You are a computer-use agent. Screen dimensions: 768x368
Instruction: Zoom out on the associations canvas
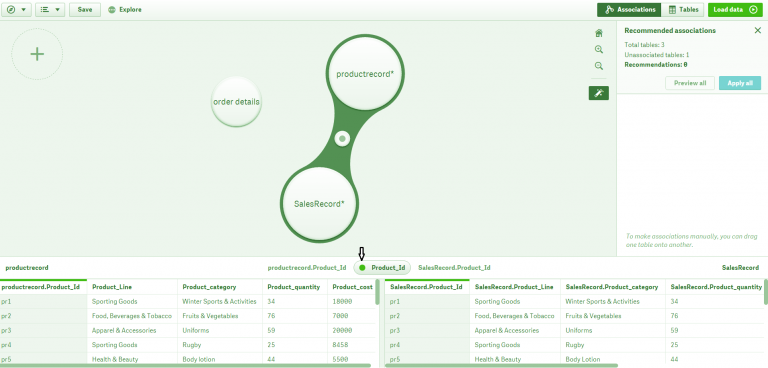pos(599,66)
